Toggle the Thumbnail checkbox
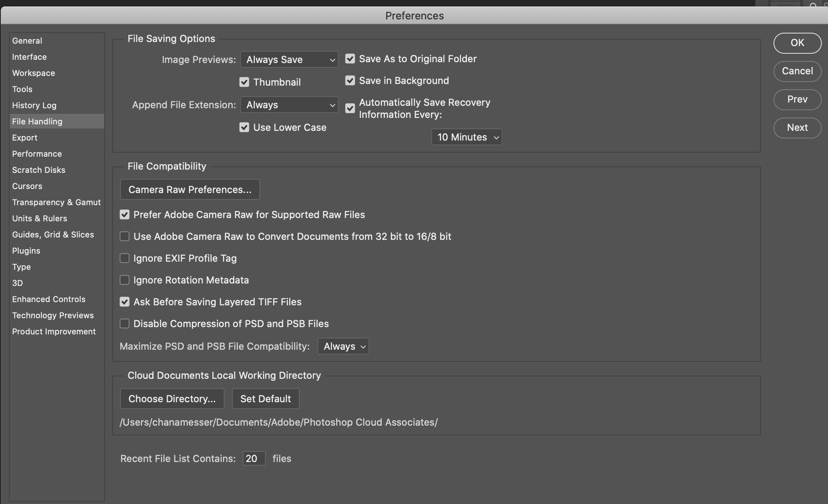 click(x=244, y=82)
